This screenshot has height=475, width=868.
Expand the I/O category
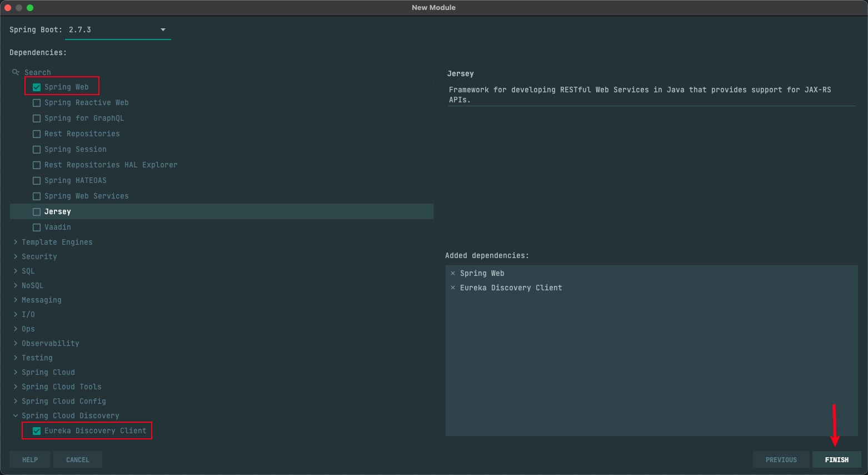point(16,314)
